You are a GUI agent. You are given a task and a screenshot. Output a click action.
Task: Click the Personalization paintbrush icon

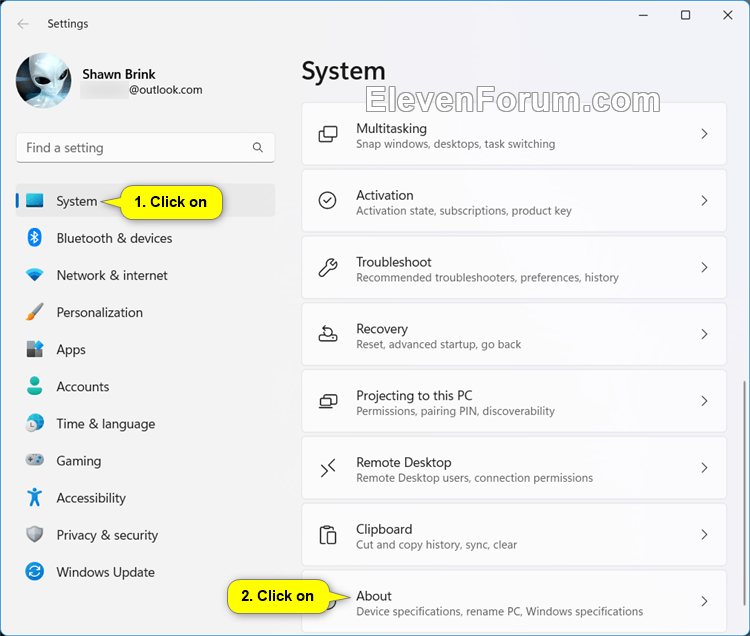coord(34,312)
